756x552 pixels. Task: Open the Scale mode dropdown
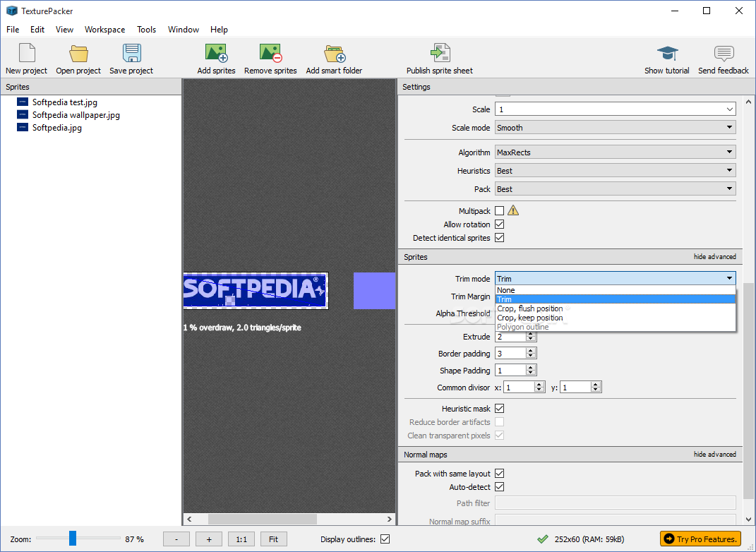(616, 128)
